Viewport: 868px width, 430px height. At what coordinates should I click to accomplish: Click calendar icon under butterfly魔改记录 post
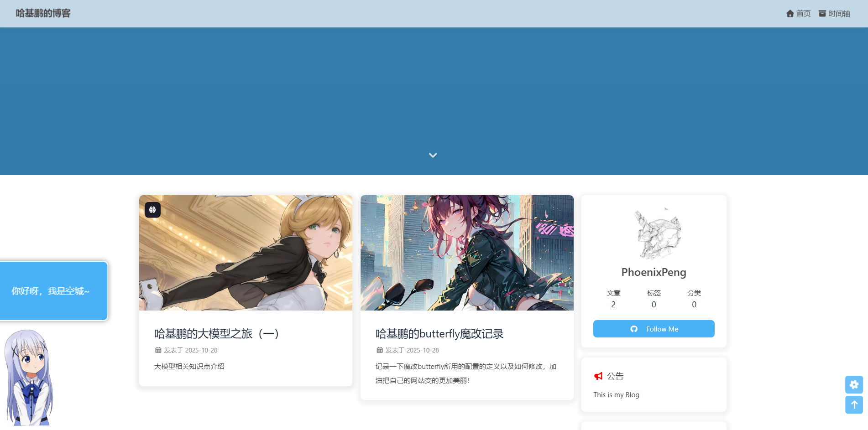coord(380,350)
